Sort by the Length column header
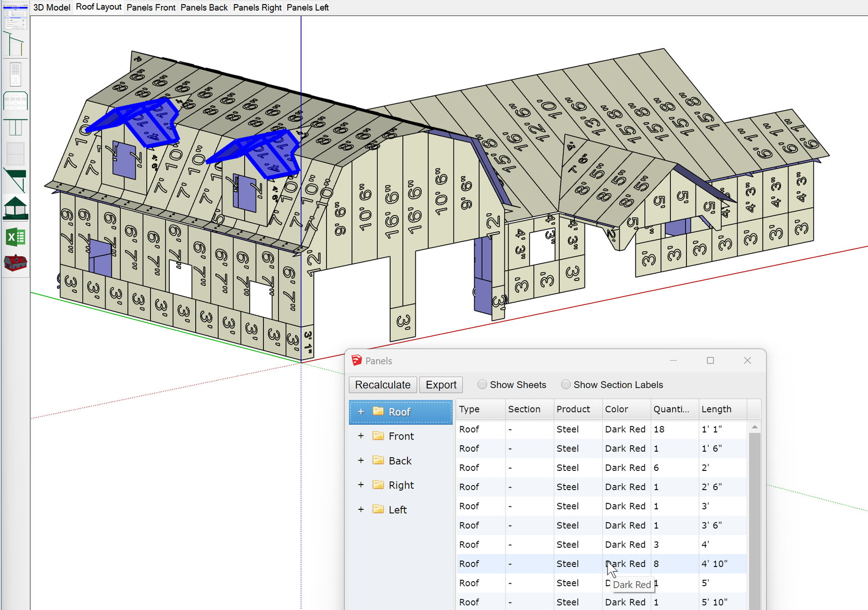 (716, 409)
